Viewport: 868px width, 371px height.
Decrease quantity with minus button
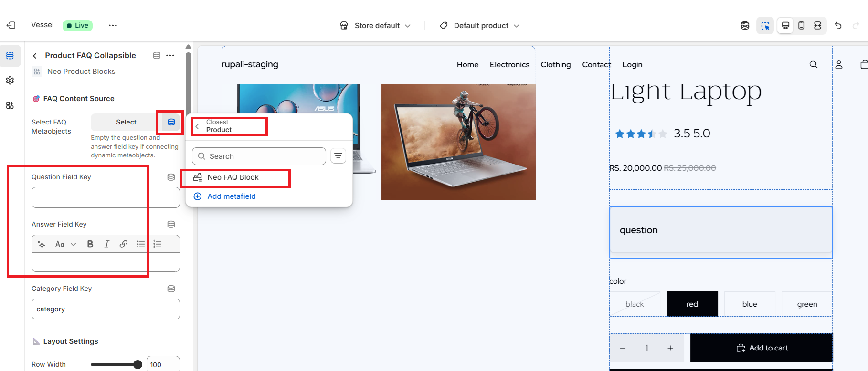tap(623, 348)
